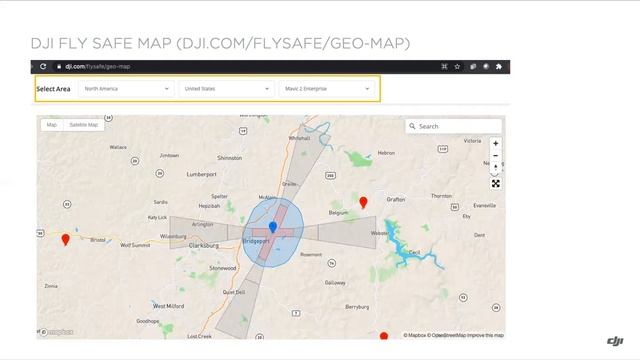Image resolution: width=640 pixels, height=360 pixels.
Task: Reset map bearing with compass arrow
Action: [496, 167]
